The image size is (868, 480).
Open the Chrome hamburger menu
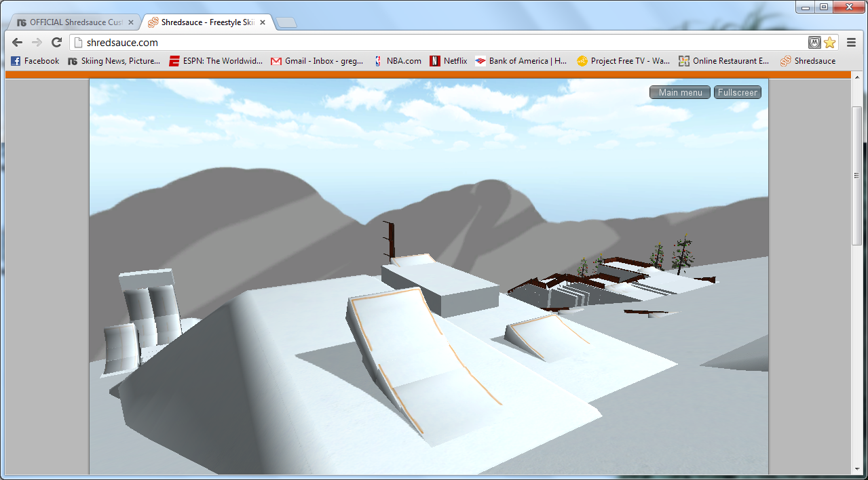click(851, 43)
